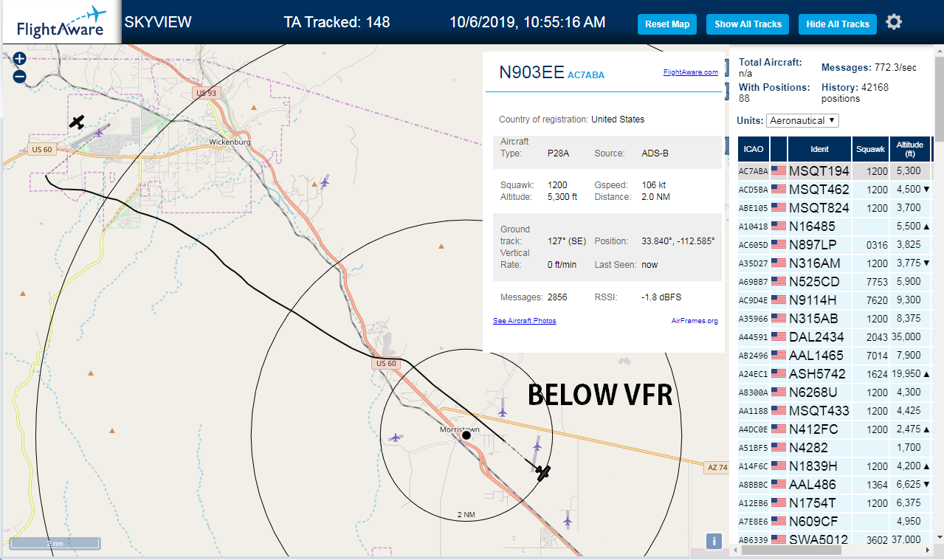
Task: Click N903EE callsign in info panel
Action: [x=531, y=72]
